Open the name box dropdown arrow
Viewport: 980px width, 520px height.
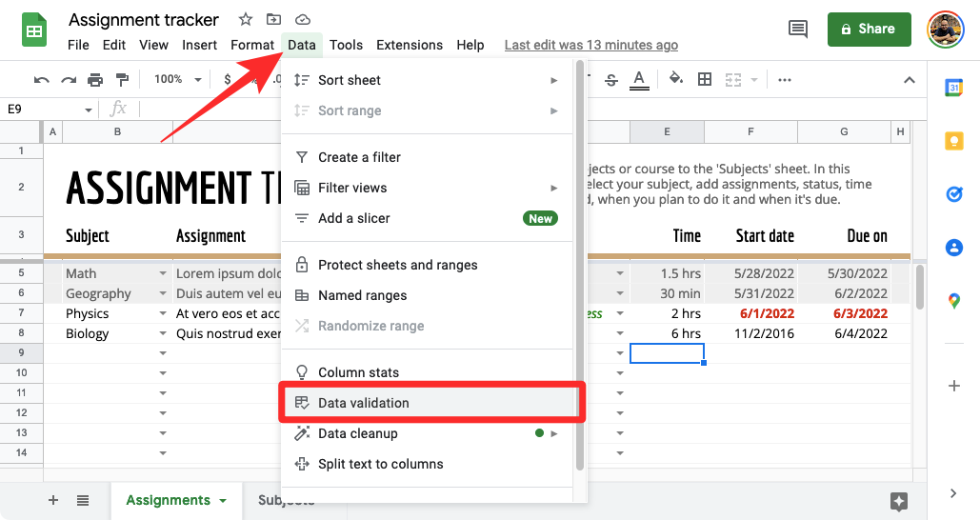point(89,110)
